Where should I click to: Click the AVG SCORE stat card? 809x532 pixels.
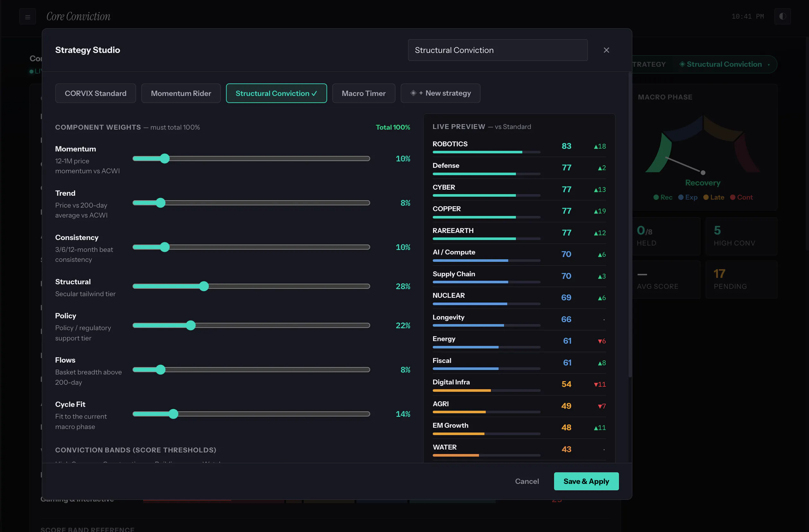coord(666,279)
